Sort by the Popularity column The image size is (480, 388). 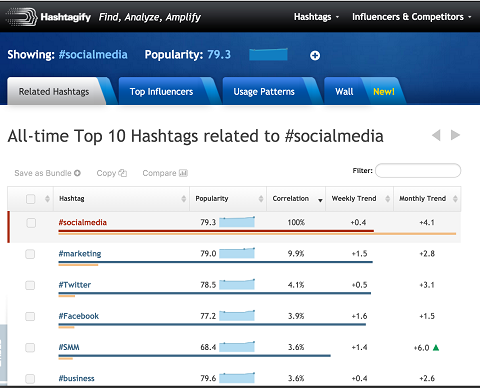point(228,199)
